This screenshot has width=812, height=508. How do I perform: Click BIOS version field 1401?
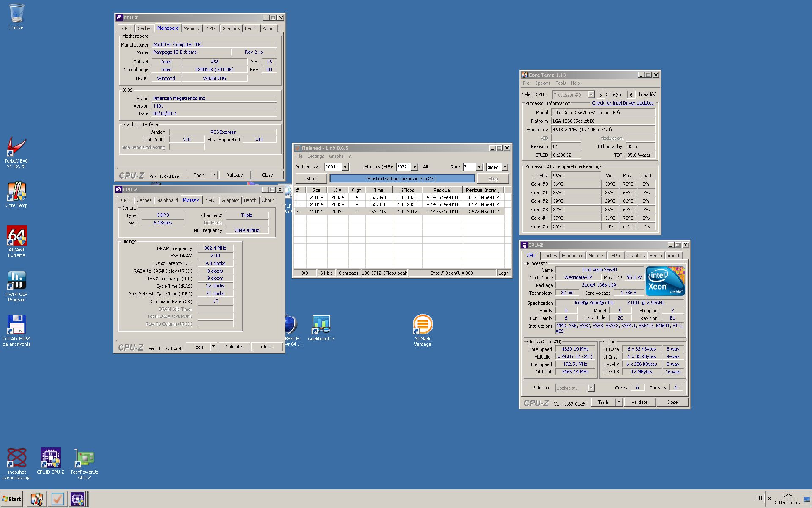pyautogui.click(x=214, y=106)
